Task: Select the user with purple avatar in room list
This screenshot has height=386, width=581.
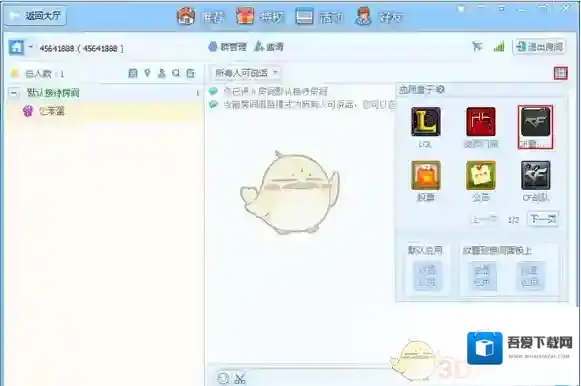Action: pos(104,111)
